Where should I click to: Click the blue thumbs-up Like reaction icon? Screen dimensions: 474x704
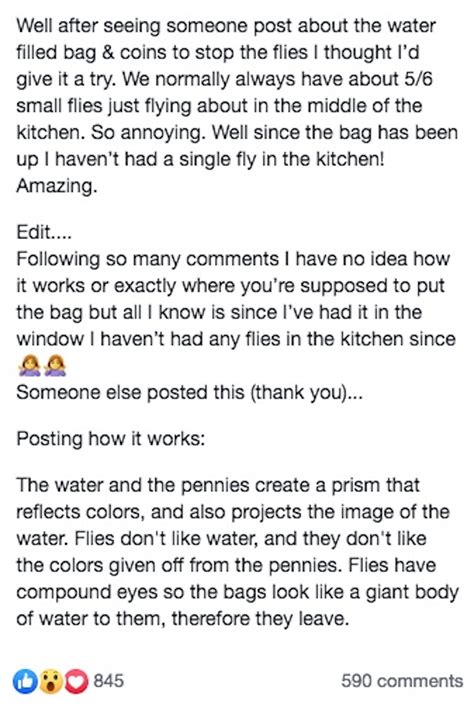pos(26,681)
